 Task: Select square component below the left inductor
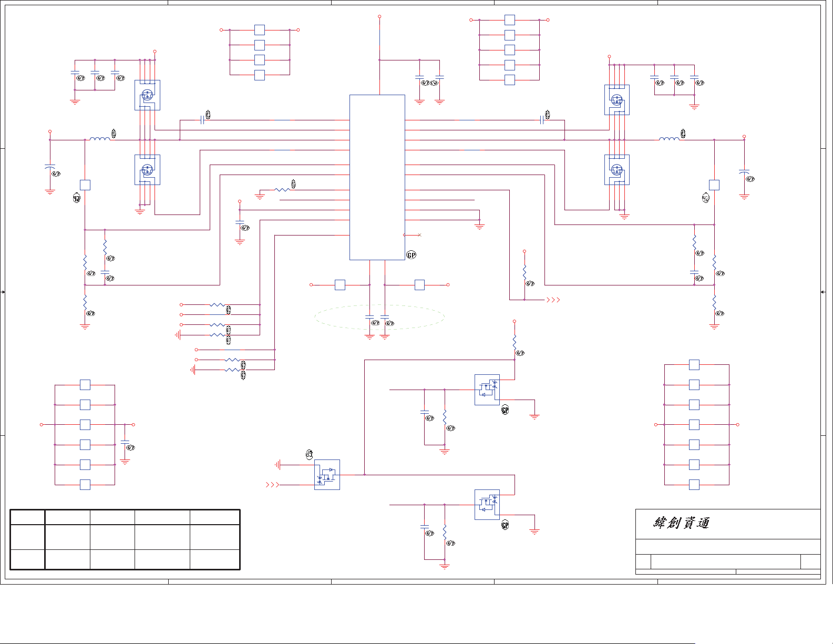pyautogui.click(x=85, y=185)
